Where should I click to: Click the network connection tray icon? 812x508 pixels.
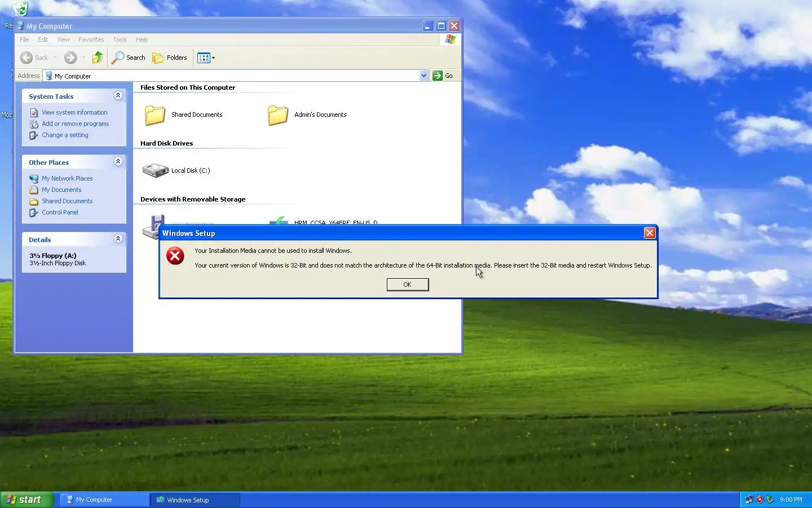pyautogui.click(x=749, y=500)
